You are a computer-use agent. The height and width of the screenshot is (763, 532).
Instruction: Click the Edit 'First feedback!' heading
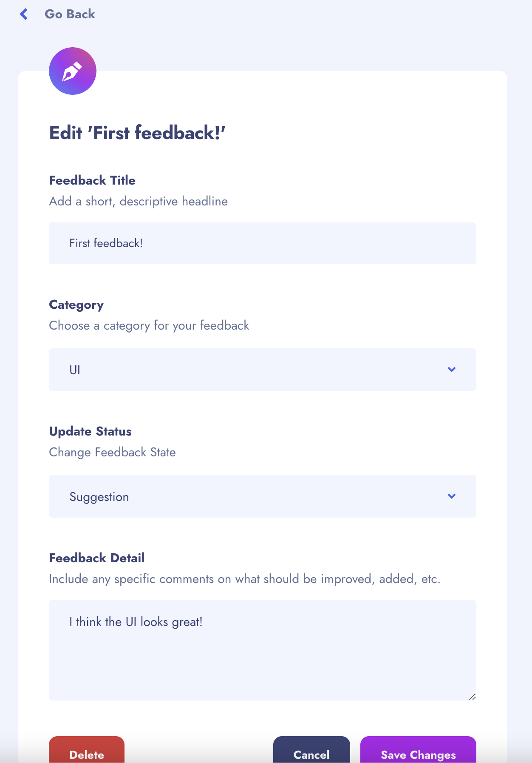[137, 133]
